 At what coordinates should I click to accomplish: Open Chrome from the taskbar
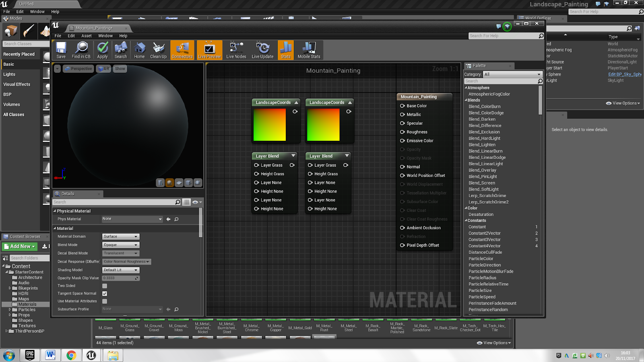point(71,355)
